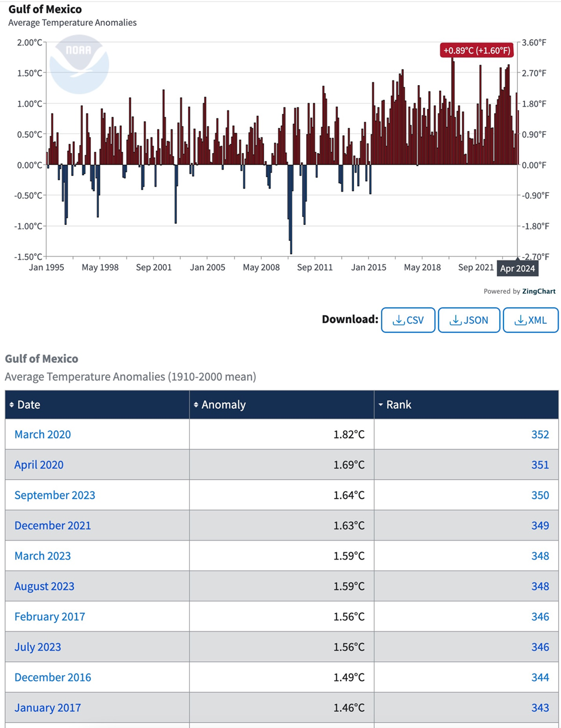
Task: Select the August 2023 link
Action: tap(44, 587)
